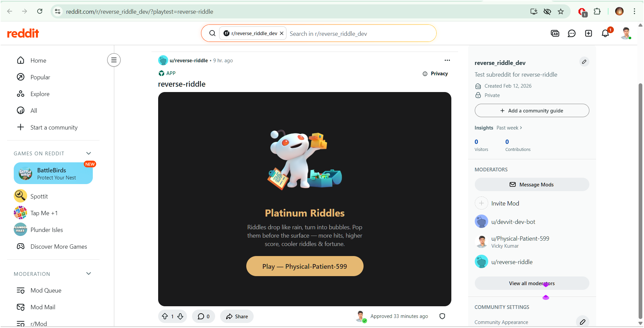Bookmark this page with the star icon

click(561, 12)
